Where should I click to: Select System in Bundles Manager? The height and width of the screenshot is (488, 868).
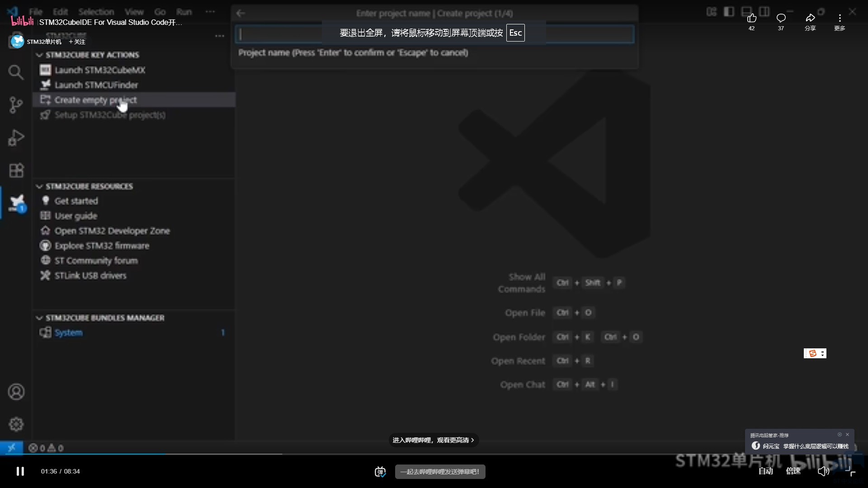tap(134, 333)
